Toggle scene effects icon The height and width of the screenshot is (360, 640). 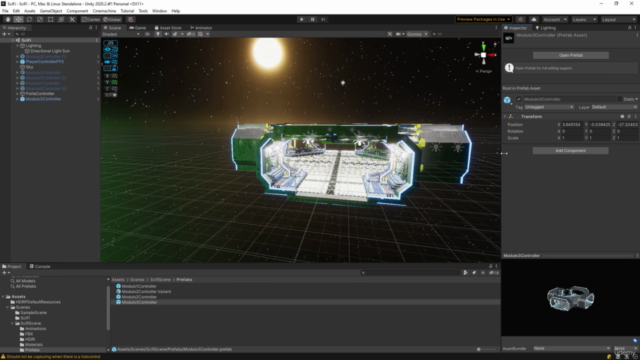pyautogui.click(x=175, y=34)
